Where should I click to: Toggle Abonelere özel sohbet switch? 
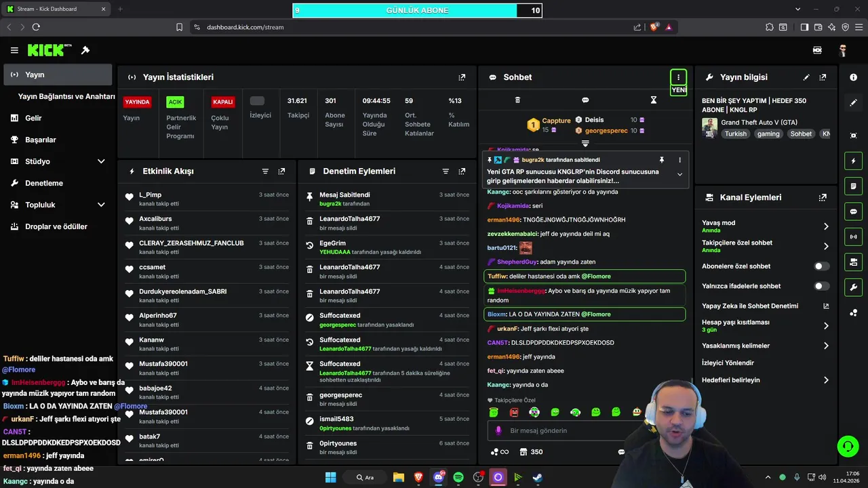tap(822, 266)
